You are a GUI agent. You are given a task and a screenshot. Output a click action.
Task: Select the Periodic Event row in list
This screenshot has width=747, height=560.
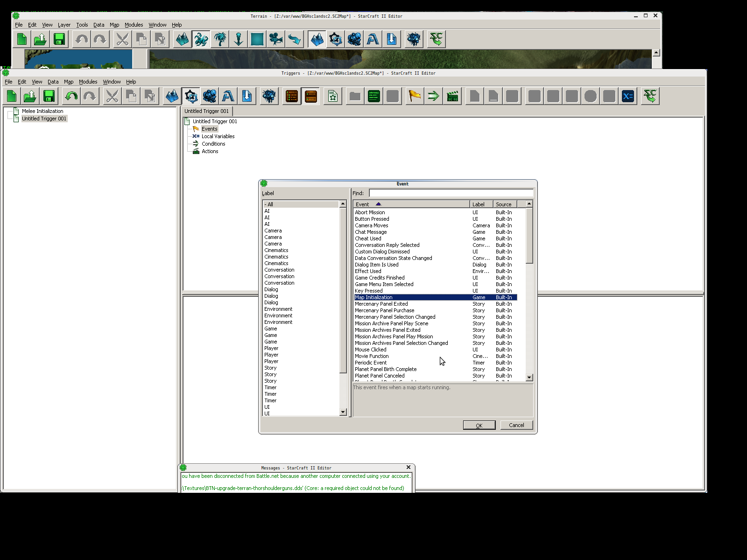371,363
